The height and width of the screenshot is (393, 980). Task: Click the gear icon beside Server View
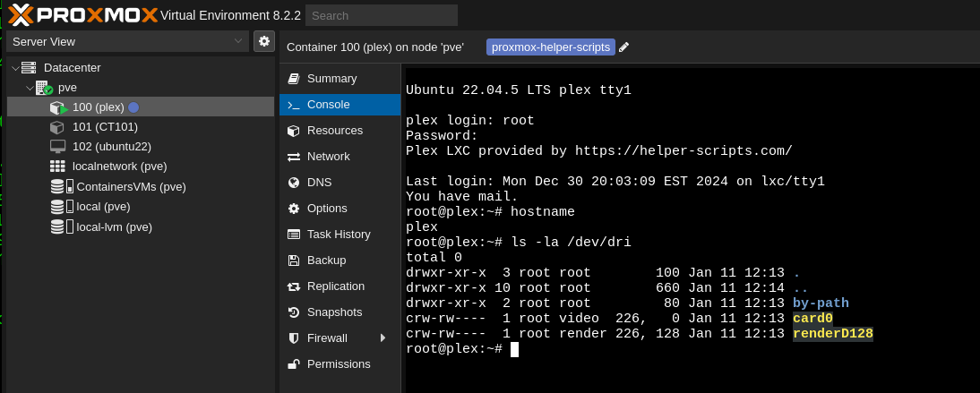click(x=263, y=41)
